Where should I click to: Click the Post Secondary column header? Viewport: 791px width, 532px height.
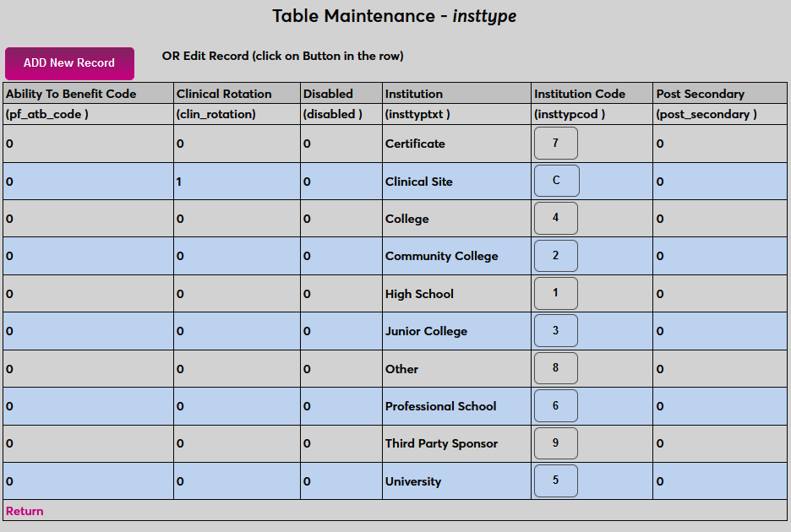700,94
